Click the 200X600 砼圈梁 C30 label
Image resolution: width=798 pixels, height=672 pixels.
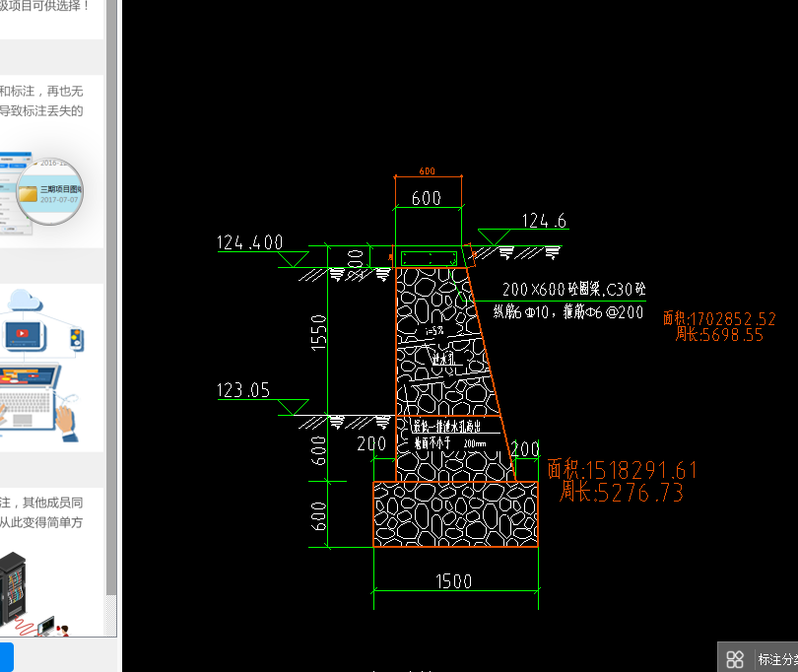(x=573, y=290)
